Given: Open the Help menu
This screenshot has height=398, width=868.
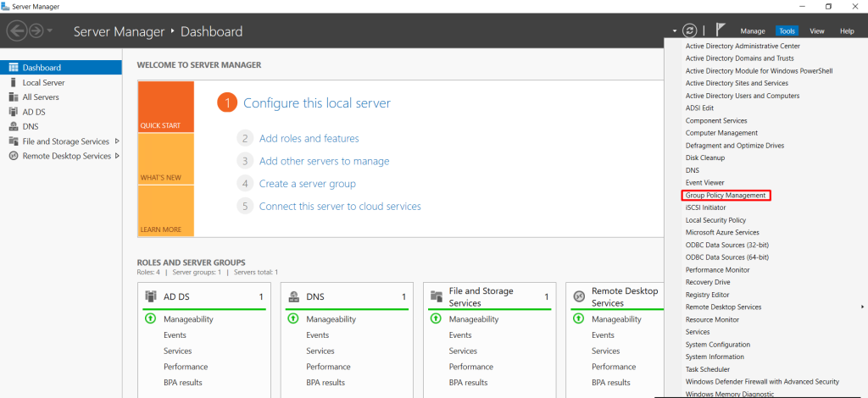Looking at the screenshot, I should (x=847, y=31).
